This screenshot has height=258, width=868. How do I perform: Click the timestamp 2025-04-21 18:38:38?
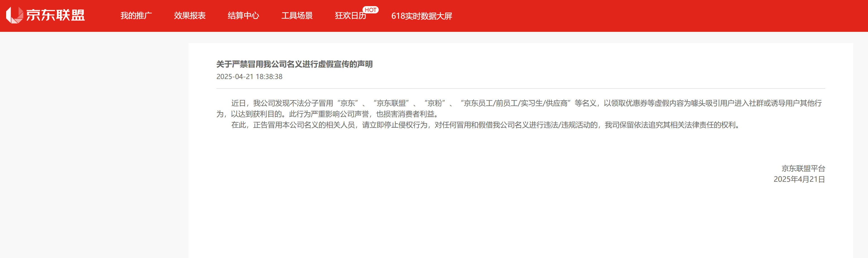point(249,77)
